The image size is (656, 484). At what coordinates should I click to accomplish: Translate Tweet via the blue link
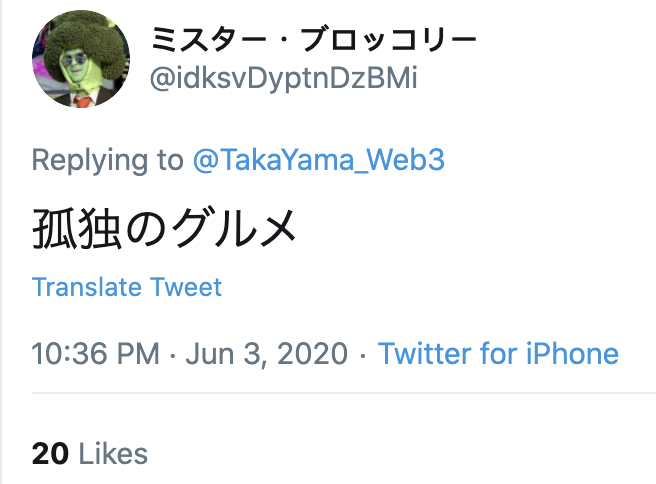[x=127, y=287]
